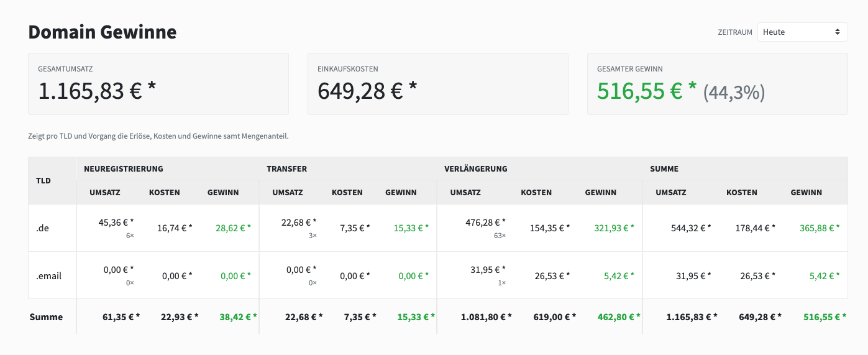Image resolution: width=868 pixels, height=355 pixels.
Task: Click Summe row Neuregistrierung Gewinn 38,42 €
Action: tap(238, 317)
